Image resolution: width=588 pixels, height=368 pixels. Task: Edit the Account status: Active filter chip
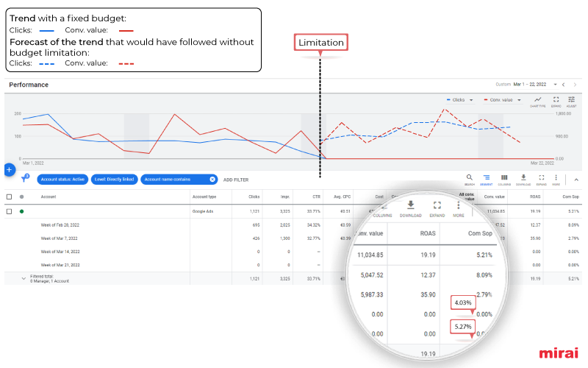pyautogui.click(x=62, y=180)
